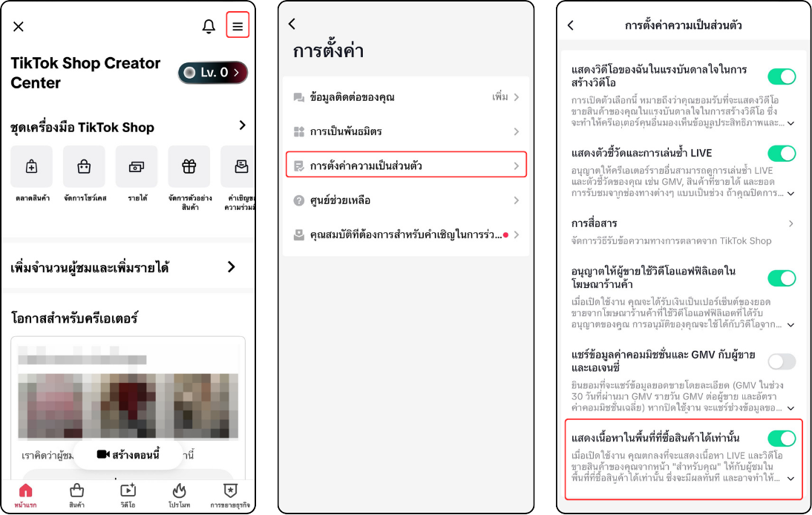This screenshot has height=515, width=812.
Task: Open the จัดการโชว์เคส showcase icon
Action: click(x=84, y=167)
